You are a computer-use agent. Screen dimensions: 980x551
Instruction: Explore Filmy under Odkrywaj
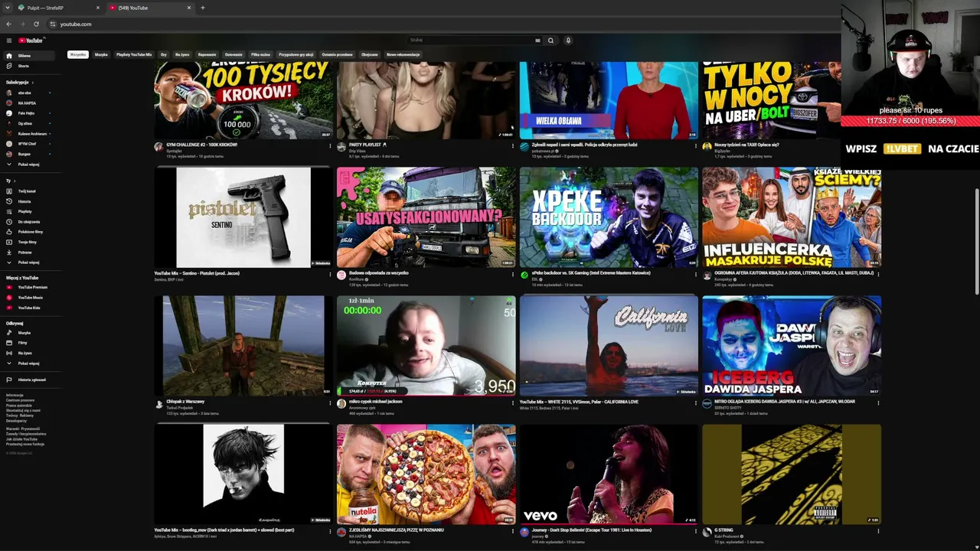[28, 343]
